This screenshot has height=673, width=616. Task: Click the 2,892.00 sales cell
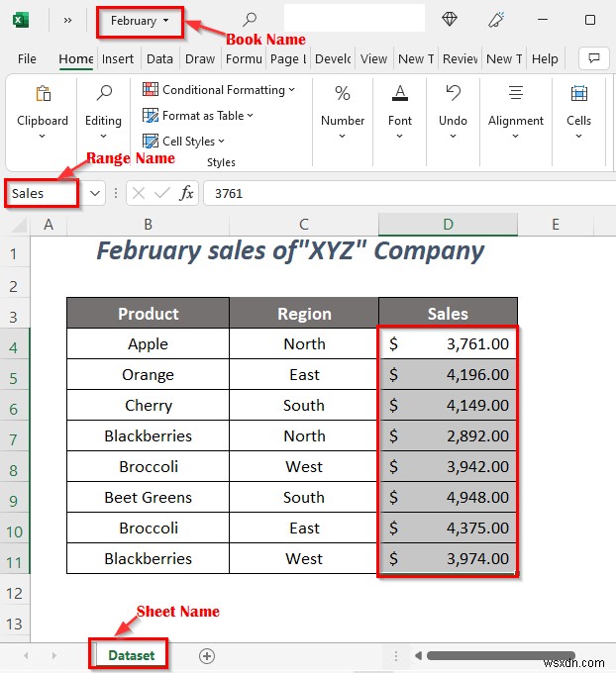(x=448, y=436)
